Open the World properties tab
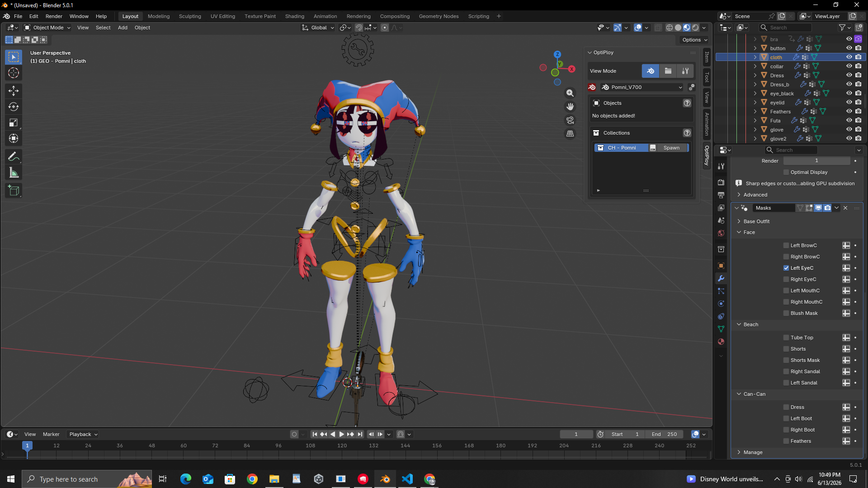868x488 pixels. 721,233
